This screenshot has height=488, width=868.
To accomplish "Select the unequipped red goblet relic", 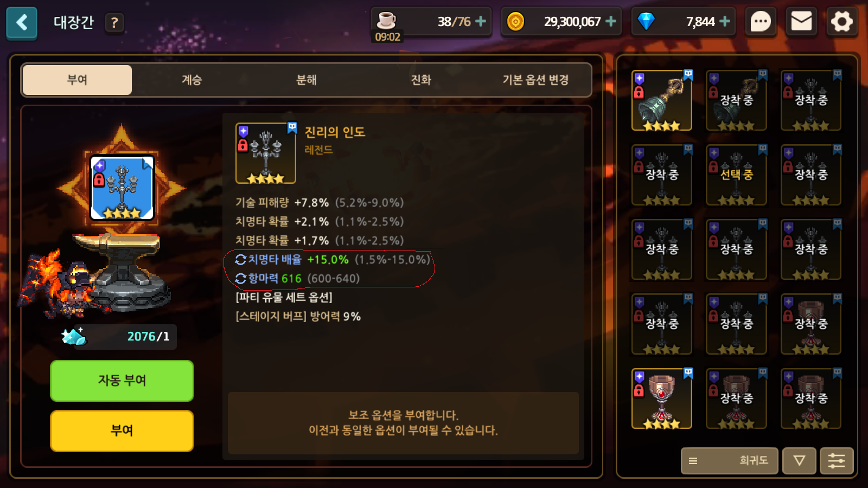I will pos(662,399).
